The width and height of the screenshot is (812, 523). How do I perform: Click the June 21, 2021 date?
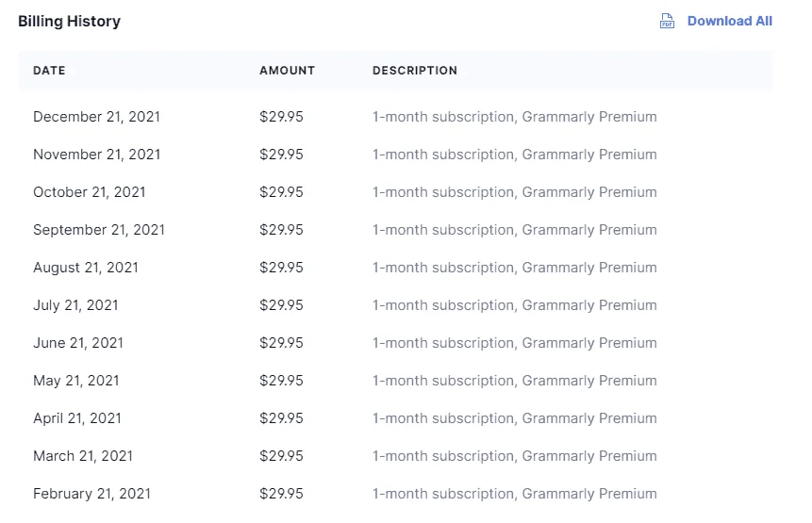pos(78,343)
